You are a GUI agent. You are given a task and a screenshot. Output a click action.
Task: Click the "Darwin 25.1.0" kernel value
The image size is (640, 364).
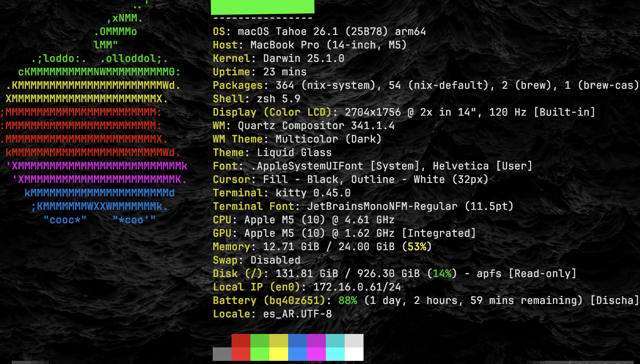tap(304, 58)
